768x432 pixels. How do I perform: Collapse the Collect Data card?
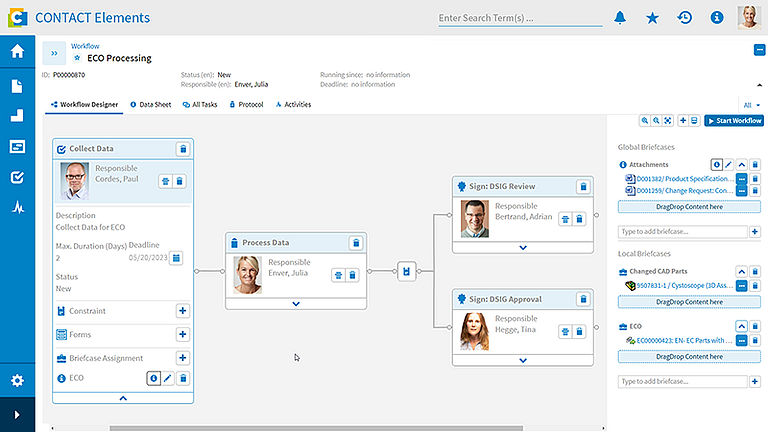(123, 398)
